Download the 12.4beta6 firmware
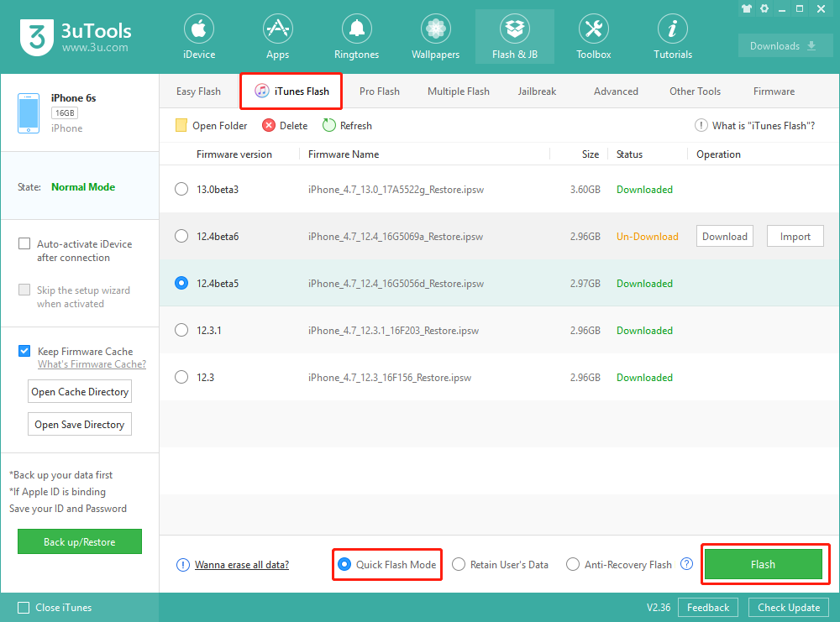 pos(724,236)
